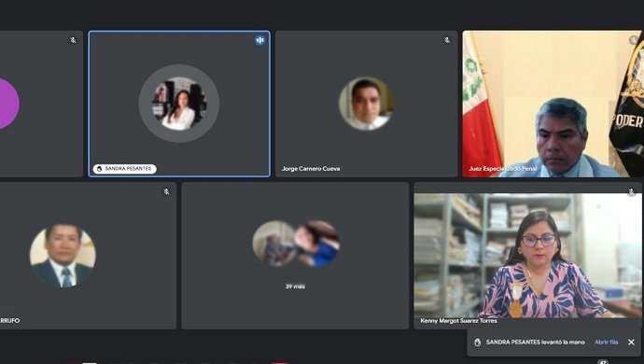Click the Jorge Carnero Cueva name label
Image resolution: width=644 pixels, height=364 pixels.
click(x=311, y=168)
